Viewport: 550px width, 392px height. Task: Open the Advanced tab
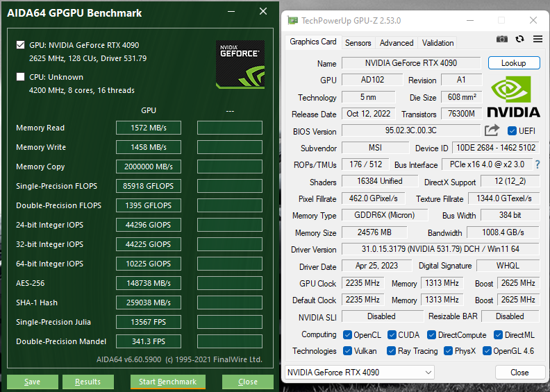[397, 43]
